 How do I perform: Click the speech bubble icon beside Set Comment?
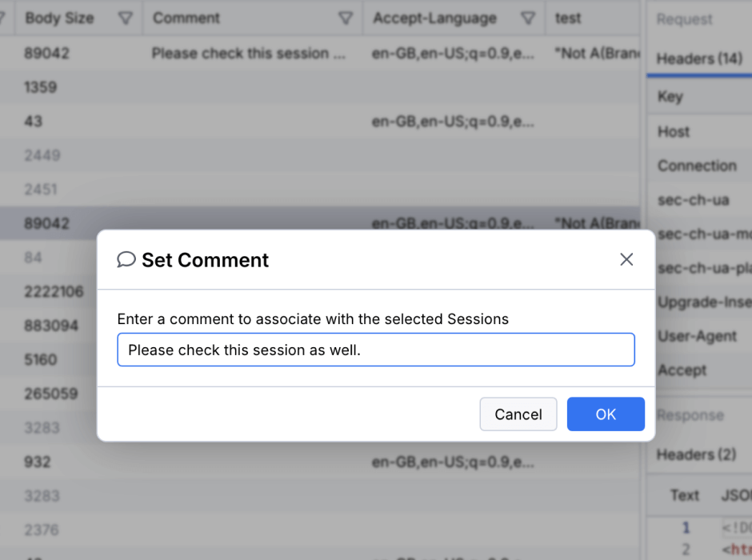126,259
